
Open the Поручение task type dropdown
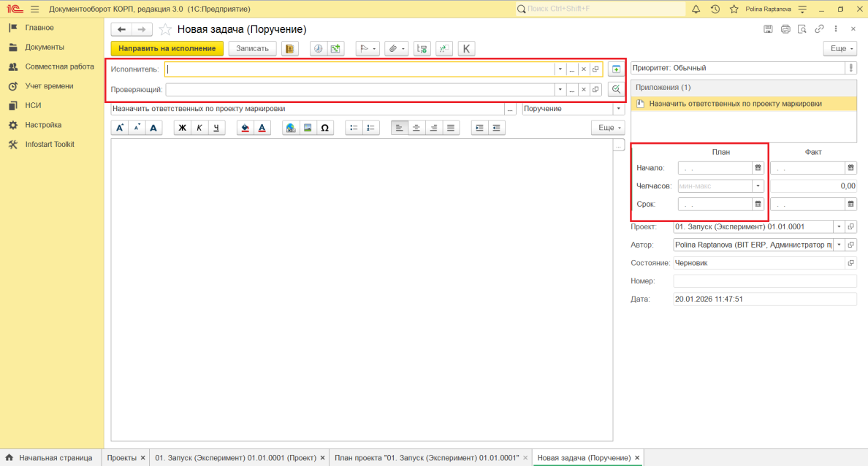[619, 109]
